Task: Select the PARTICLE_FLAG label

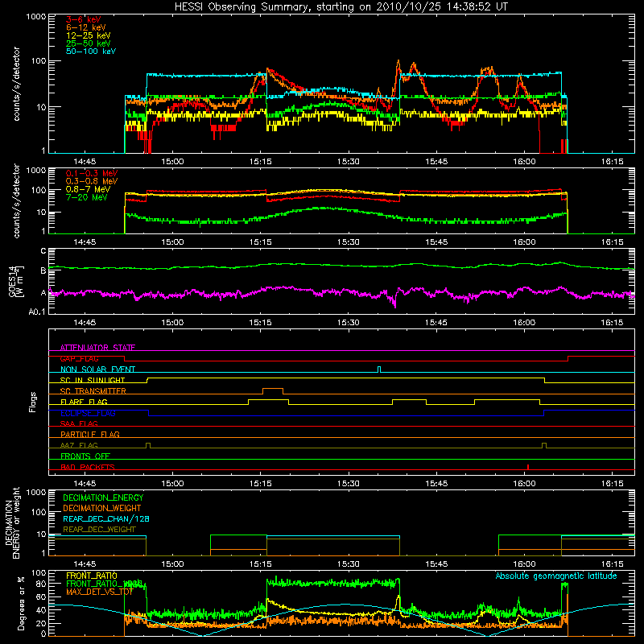Action: [x=90, y=434]
